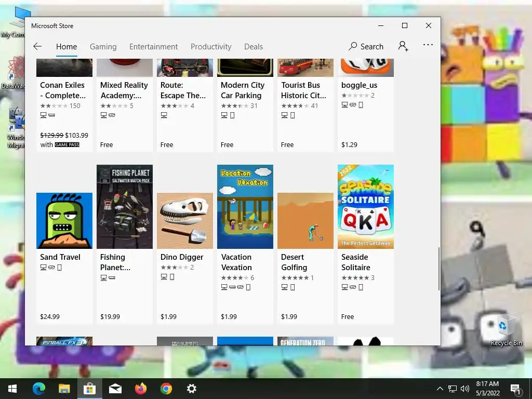Open Settings gear on the taskbar
532x399 pixels.
tap(191, 389)
